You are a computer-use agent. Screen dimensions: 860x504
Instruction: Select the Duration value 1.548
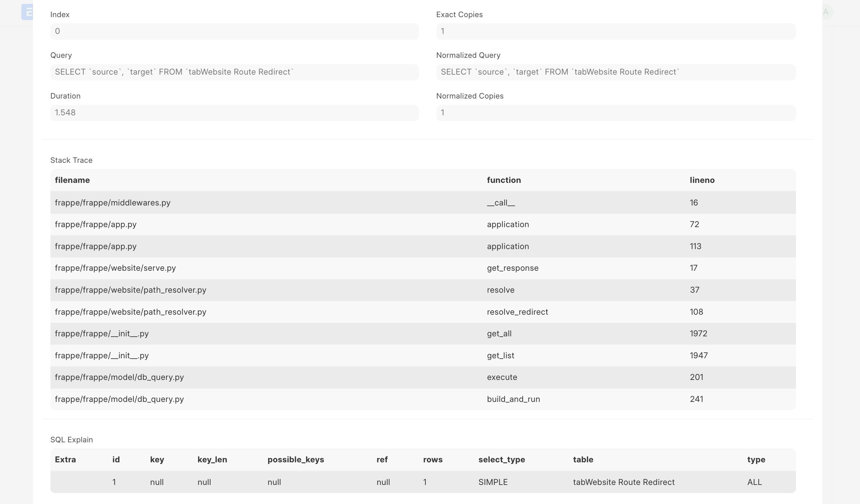click(x=234, y=113)
